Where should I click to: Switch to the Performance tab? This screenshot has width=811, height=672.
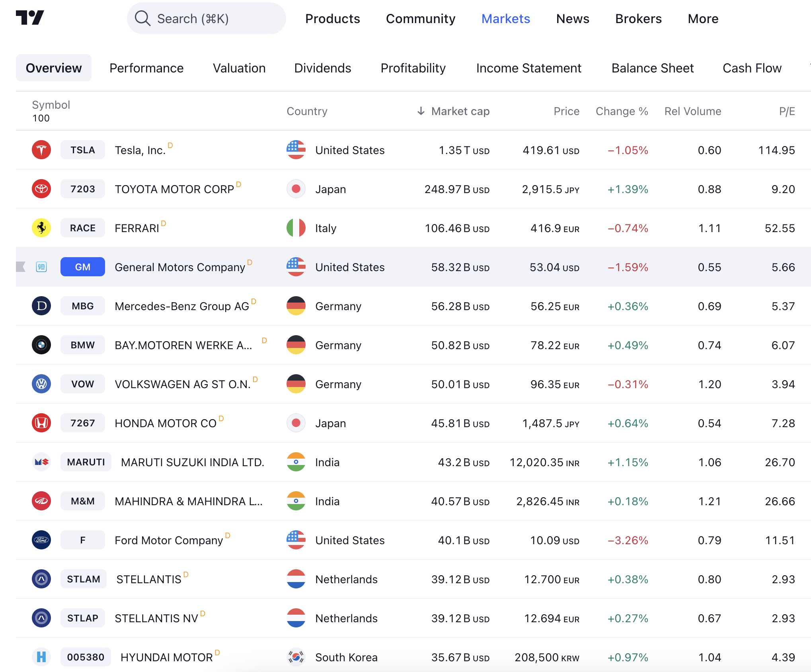click(146, 68)
